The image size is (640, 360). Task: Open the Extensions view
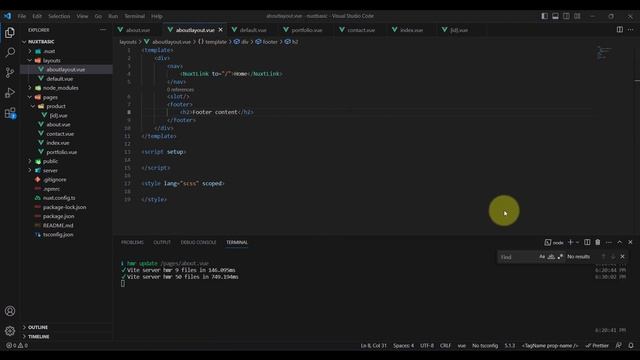pyautogui.click(x=10, y=113)
